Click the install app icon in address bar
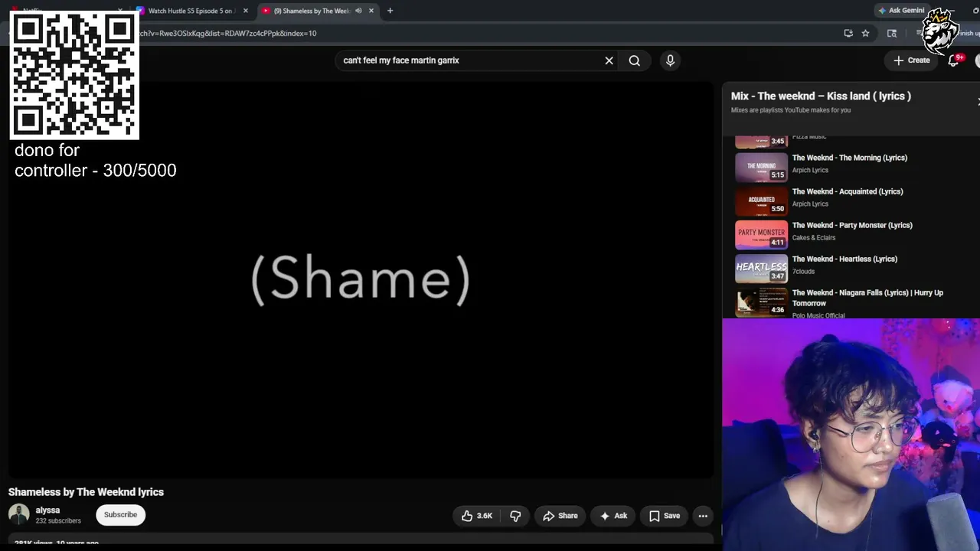Screen dimensions: 980x551 pyautogui.click(x=848, y=33)
